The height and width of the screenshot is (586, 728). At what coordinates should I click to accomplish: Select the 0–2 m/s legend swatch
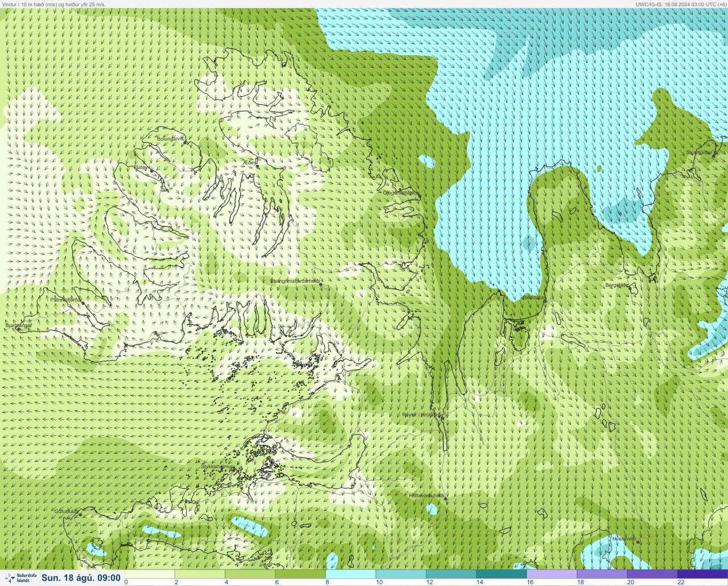tap(150, 574)
